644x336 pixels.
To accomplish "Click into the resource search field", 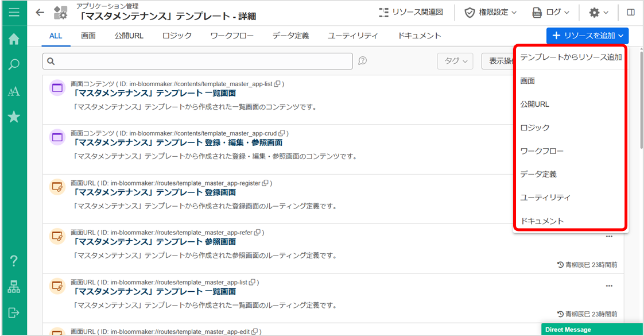I will [197, 61].
